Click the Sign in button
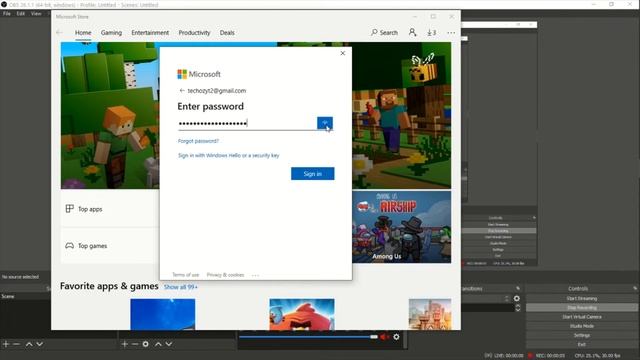The width and height of the screenshot is (640, 360). click(313, 173)
